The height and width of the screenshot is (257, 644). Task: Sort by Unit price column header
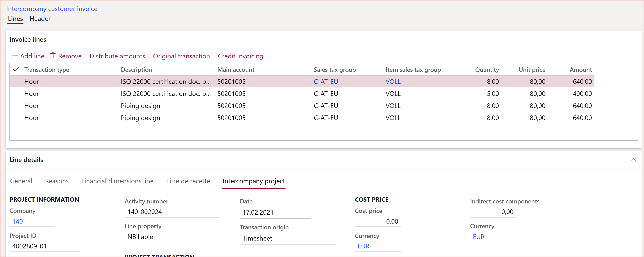tap(532, 70)
